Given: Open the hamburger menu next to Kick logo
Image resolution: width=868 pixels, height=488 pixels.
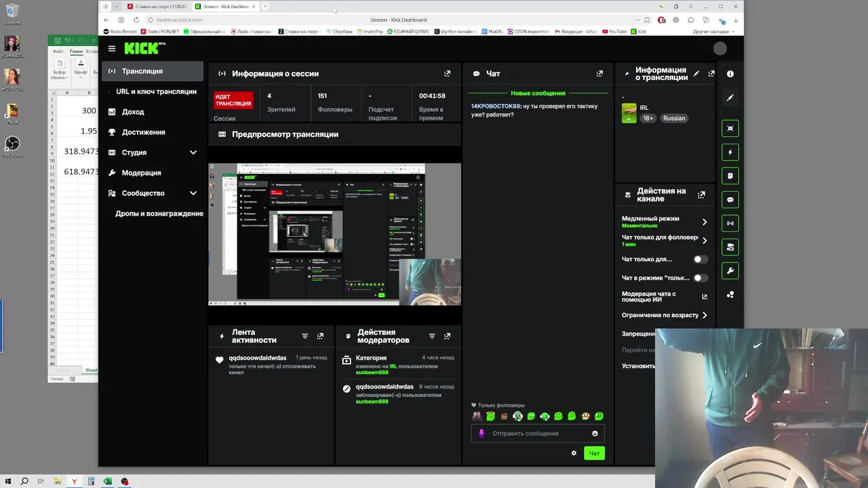Looking at the screenshot, I should point(112,49).
